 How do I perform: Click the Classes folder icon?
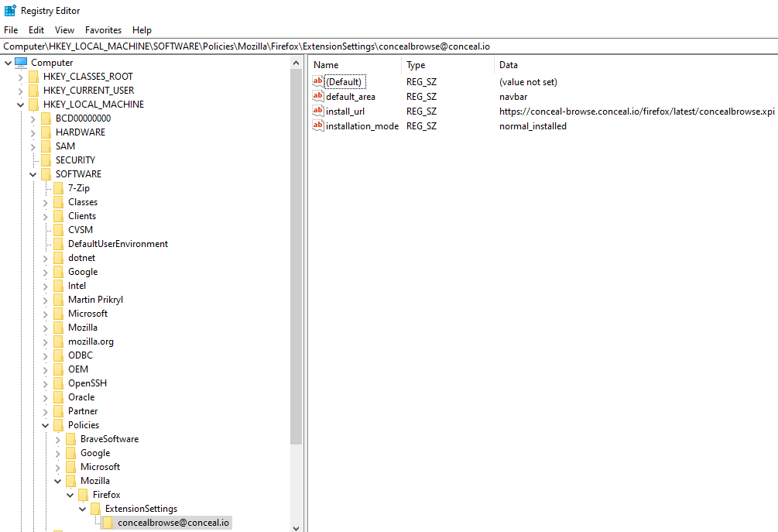(59, 202)
